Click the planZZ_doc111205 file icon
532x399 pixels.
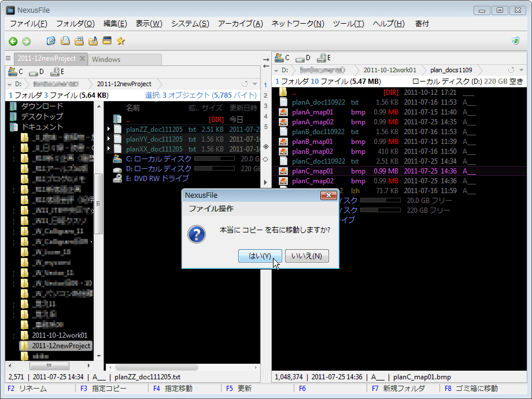click(118, 130)
